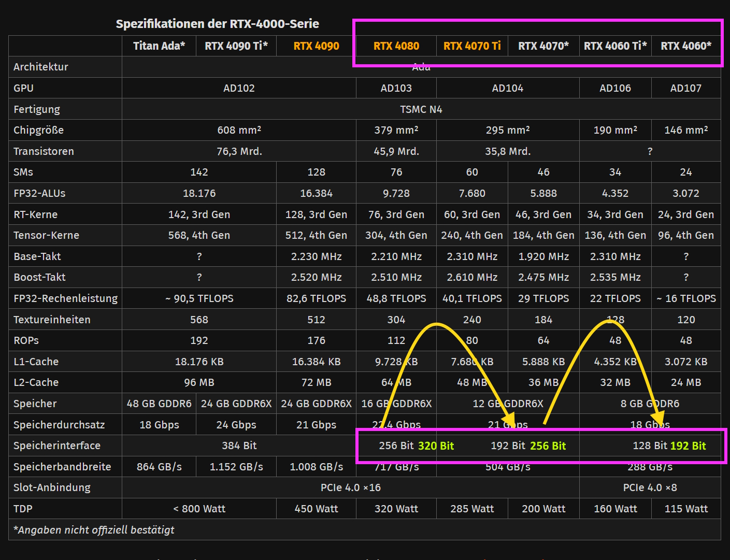Click the 24 Gbps Speicherdurchsatz cell

pyautogui.click(x=236, y=425)
